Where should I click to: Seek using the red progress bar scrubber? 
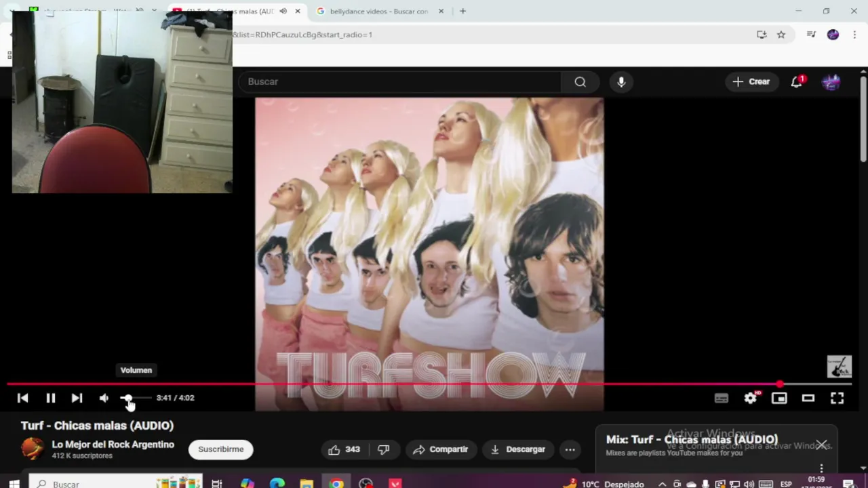tap(780, 384)
